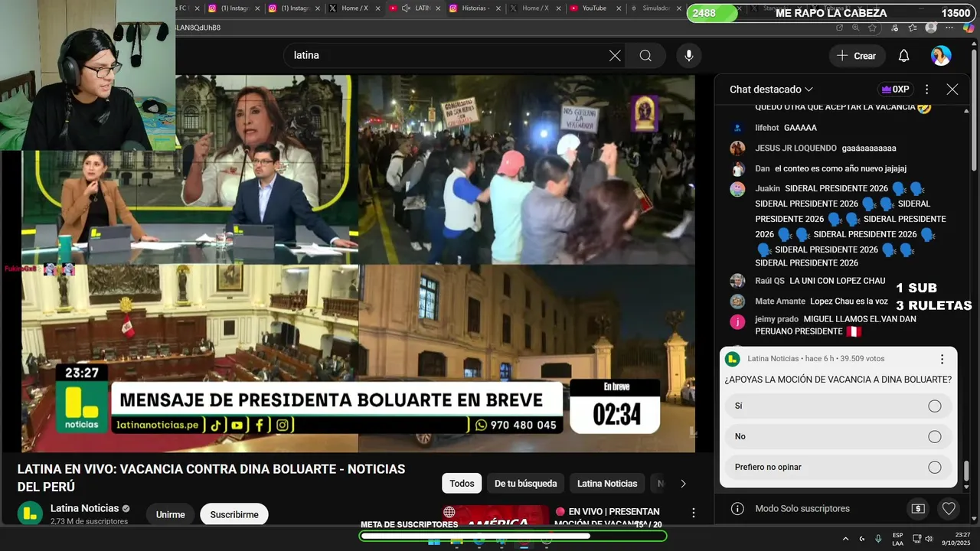The height and width of the screenshot is (551, 980).
Task: Click the Crear button
Action: pos(857,56)
